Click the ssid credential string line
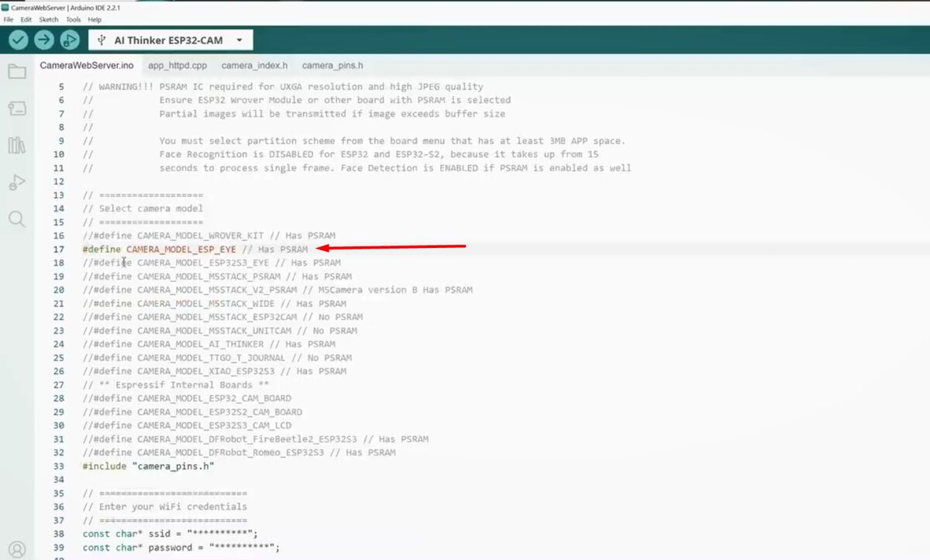The height and width of the screenshot is (560, 930). 170,534
